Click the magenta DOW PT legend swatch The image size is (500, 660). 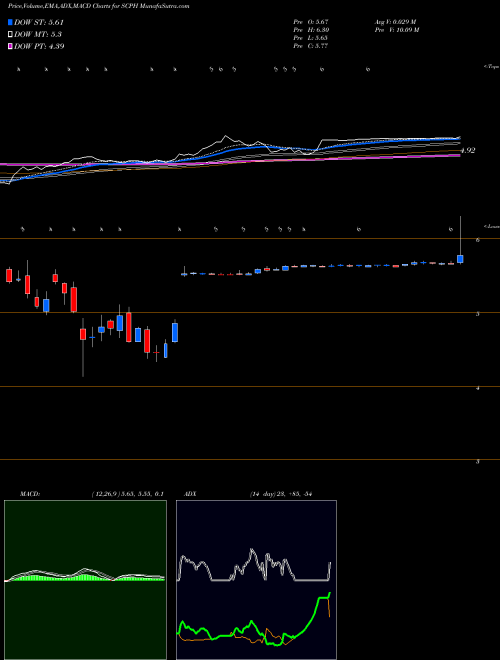click(10, 46)
